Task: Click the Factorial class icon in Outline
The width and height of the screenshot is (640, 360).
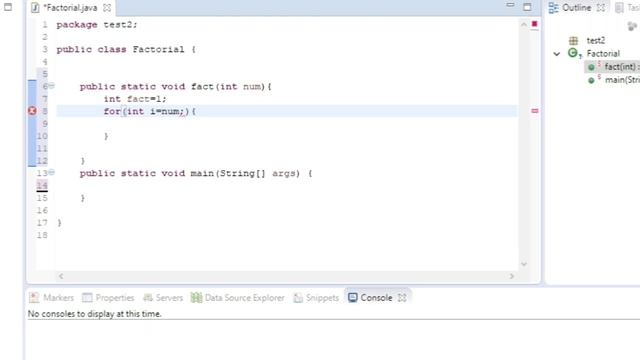Action: pyautogui.click(x=574, y=53)
